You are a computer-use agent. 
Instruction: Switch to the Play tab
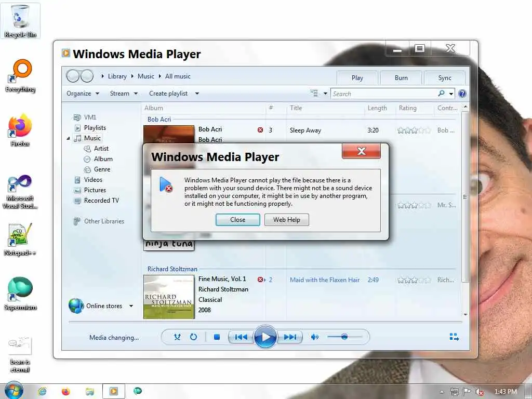(x=357, y=78)
